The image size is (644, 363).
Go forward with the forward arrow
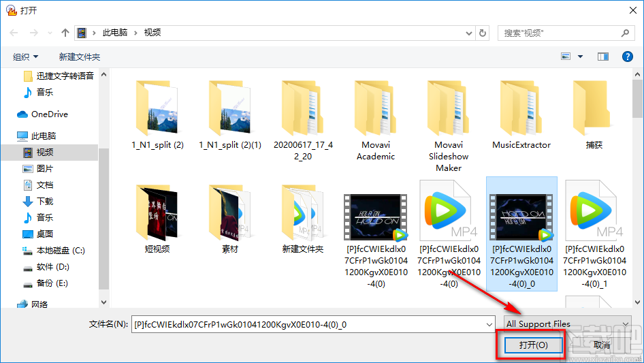pos(33,33)
